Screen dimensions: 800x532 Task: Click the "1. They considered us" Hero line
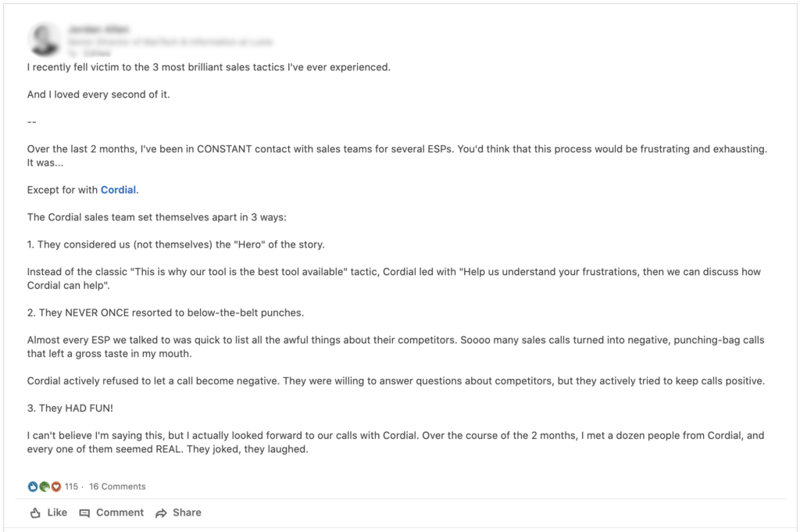point(176,245)
